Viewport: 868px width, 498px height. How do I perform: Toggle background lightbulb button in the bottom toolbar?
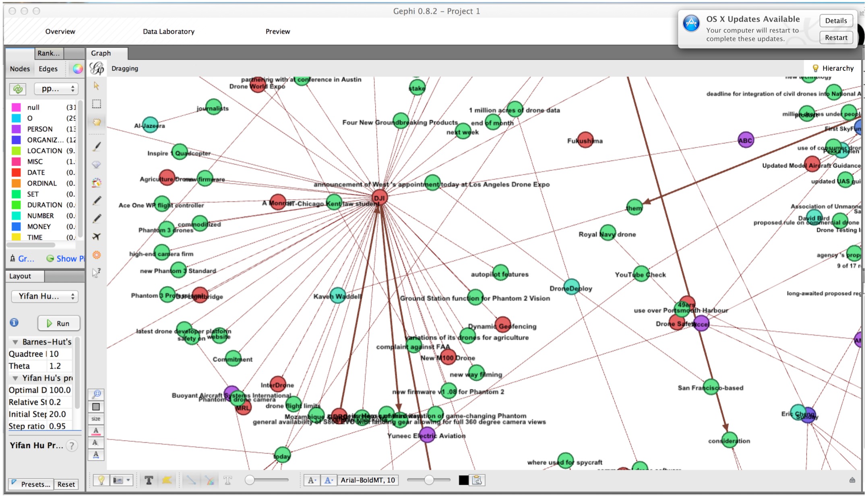101,480
